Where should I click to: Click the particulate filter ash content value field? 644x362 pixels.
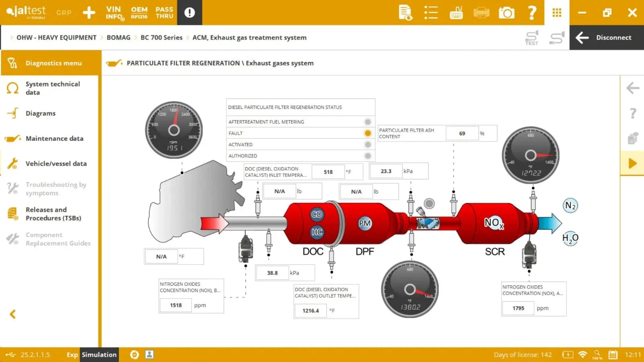462,134
